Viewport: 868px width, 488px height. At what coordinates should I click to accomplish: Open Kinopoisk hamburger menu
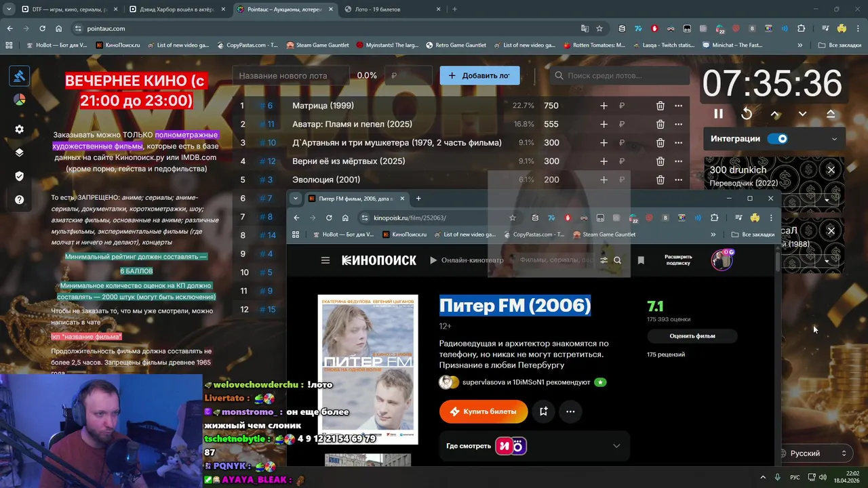click(x=325, y=260)
